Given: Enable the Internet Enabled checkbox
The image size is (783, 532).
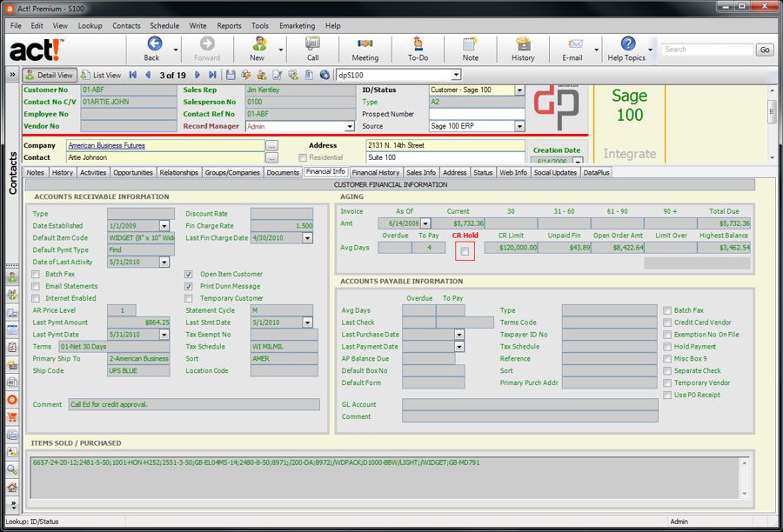Looking at the screenshot, I should 36,298.
